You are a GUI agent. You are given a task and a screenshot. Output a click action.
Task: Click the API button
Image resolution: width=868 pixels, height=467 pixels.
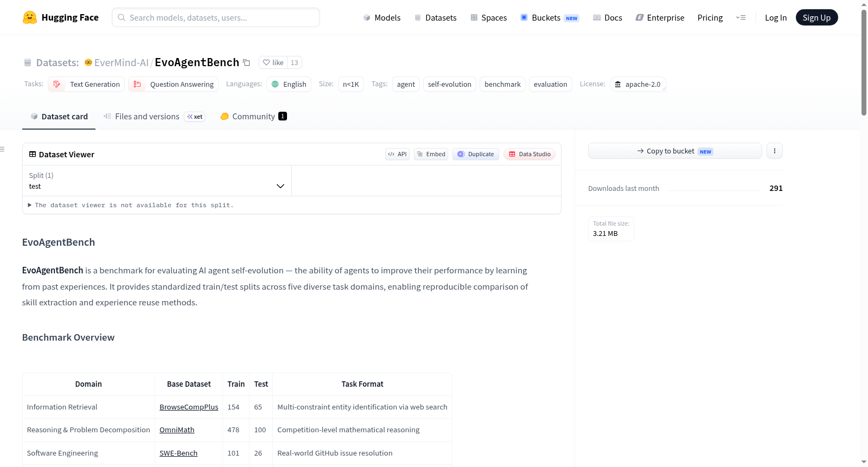[x=397, y=154]
